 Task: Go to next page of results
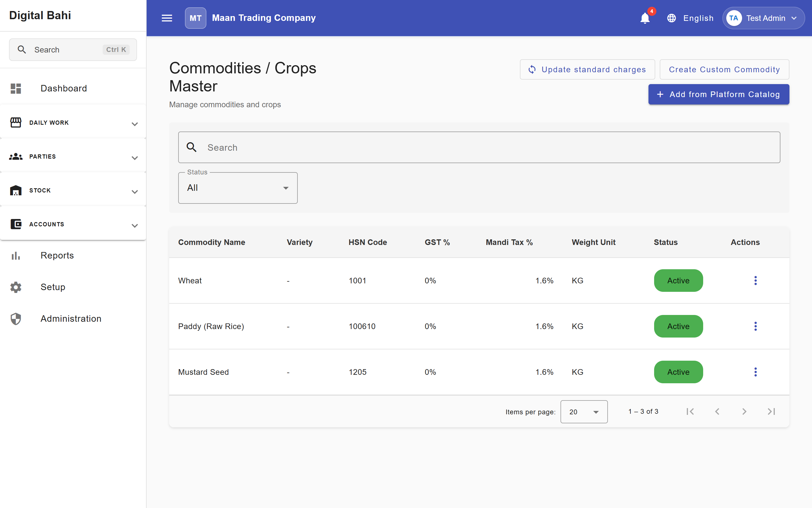coord(744,411)
